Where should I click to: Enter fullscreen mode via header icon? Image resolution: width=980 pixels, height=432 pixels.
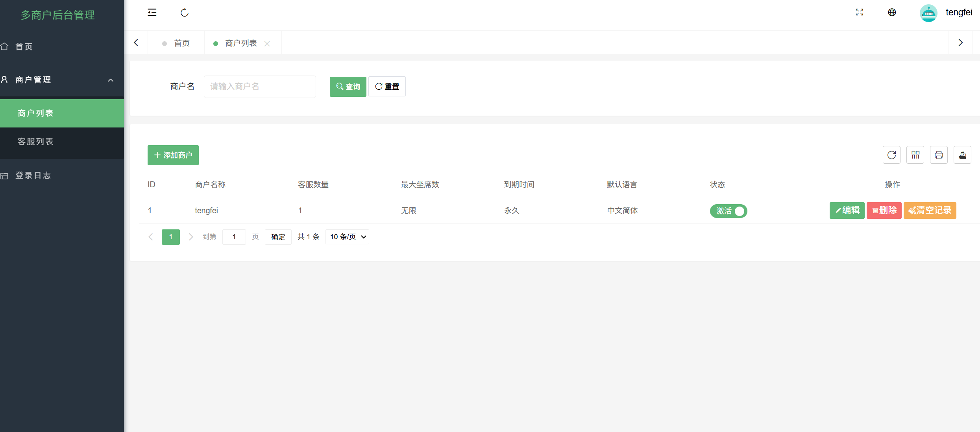(x=859, y=13)
